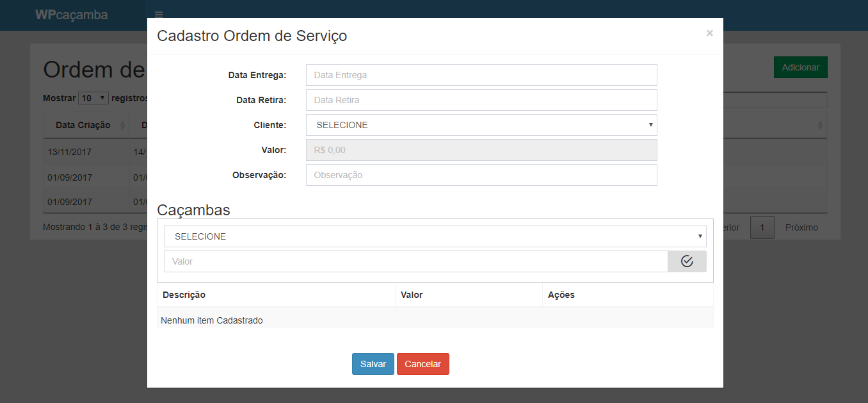
Task: Go to pagination page 1
Action: [x=762, y=227]
